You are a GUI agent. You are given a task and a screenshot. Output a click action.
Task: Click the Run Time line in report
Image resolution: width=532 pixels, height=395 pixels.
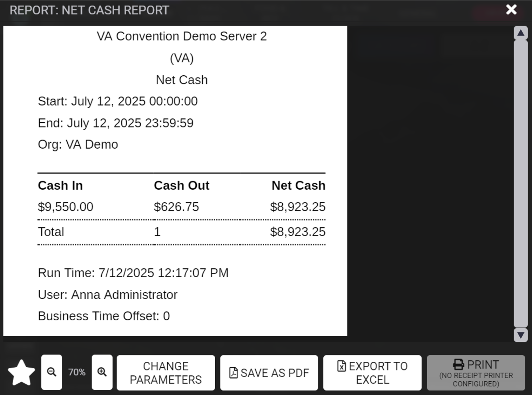[x=133, y=273]
